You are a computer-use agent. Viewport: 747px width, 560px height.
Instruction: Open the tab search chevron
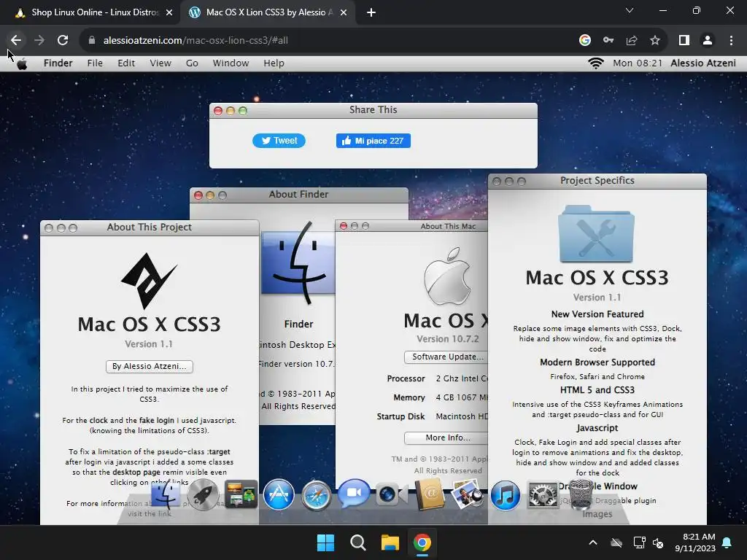[x=630, y=10]
